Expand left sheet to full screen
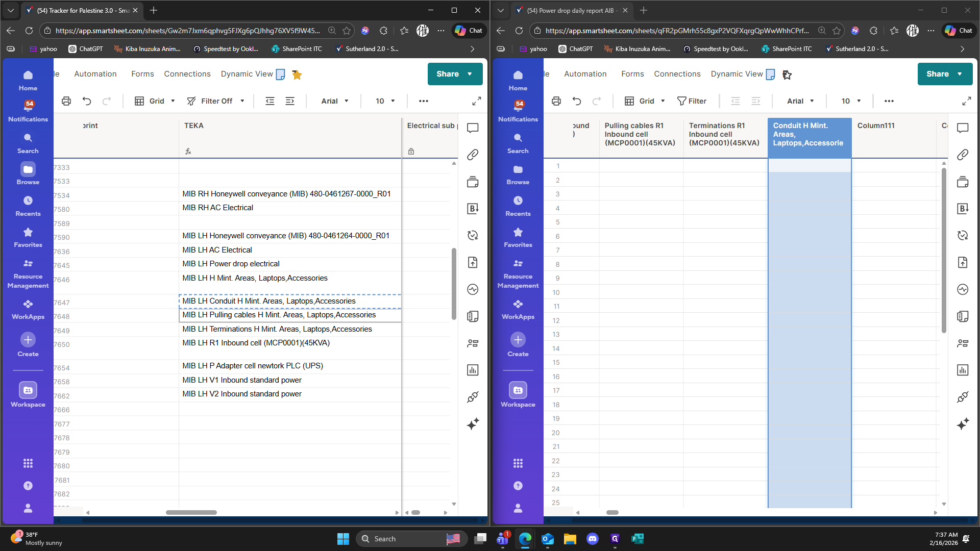980x551 pixels. click(x=476, y=101)
